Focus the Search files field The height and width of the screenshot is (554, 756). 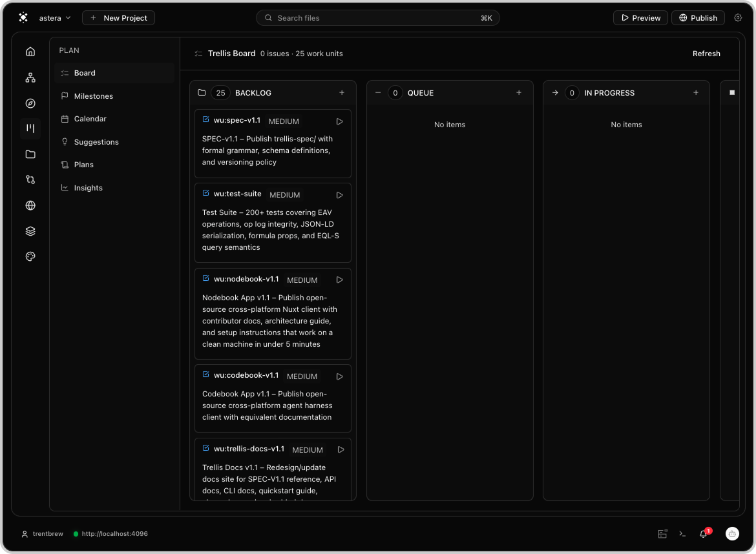[x=378, y=18]
